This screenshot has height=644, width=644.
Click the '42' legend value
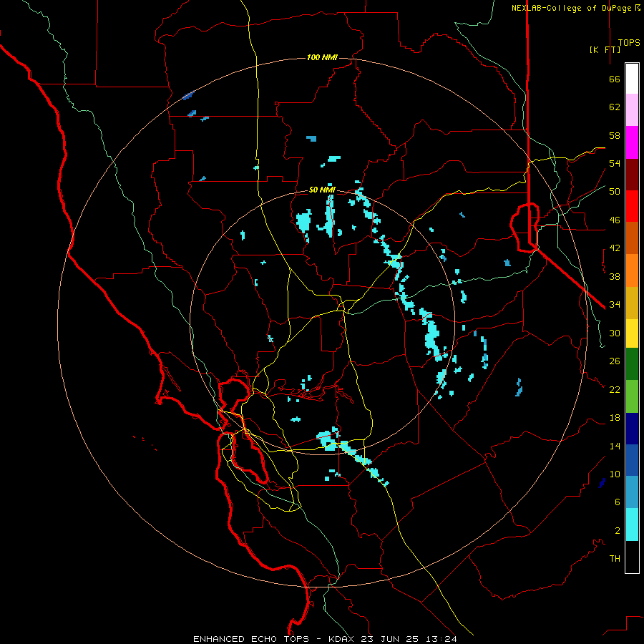615,248
